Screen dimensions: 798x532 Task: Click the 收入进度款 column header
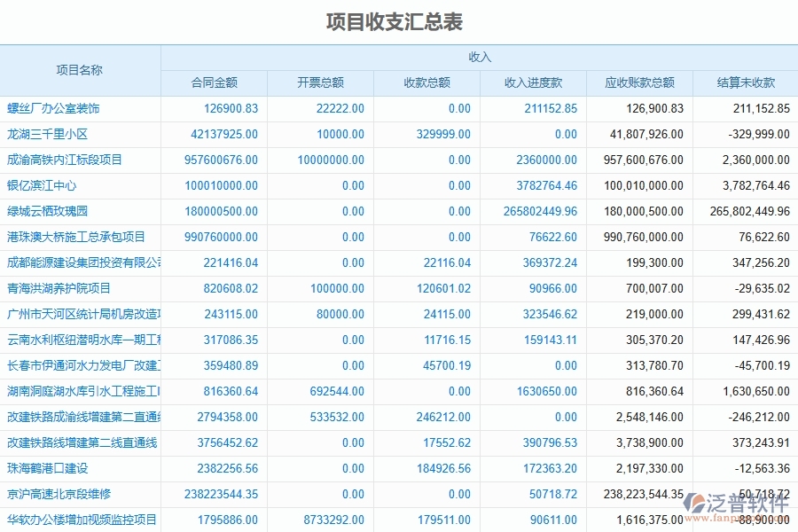click(532, 82)
